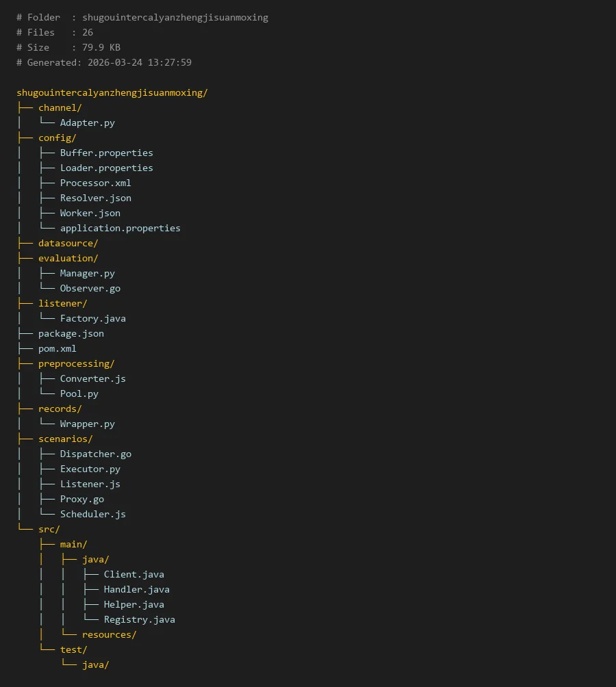Select Dispatcher.go in scenarios

[x=95, y=454]
